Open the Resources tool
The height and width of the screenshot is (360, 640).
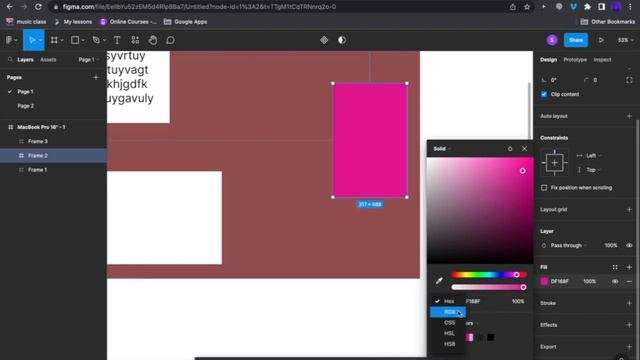(135, 40)
